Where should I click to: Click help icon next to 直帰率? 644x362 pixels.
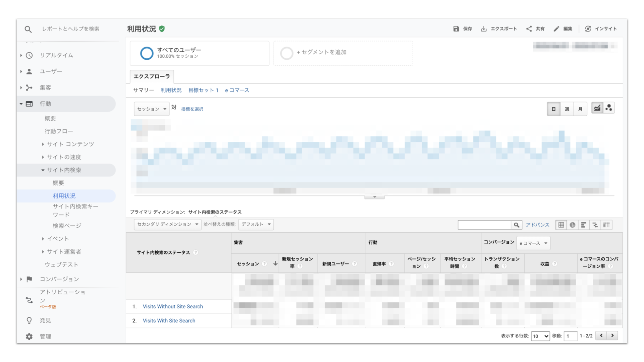point(391,264)
